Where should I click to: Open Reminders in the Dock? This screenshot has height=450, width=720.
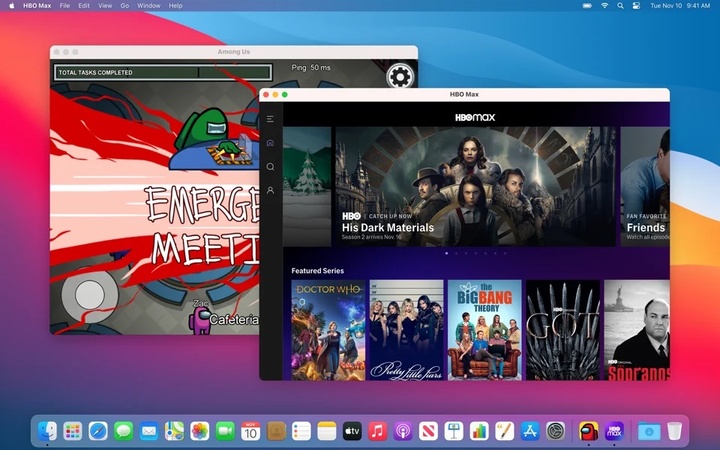301,431
